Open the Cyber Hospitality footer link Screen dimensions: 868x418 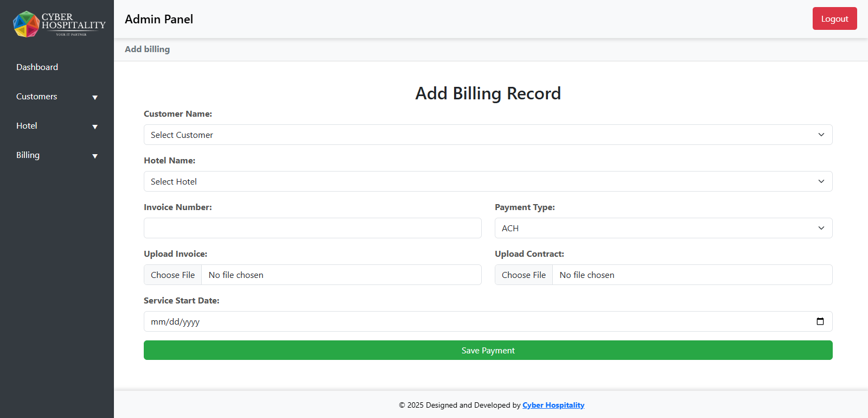pyautogui.click(x=553, y=405)
